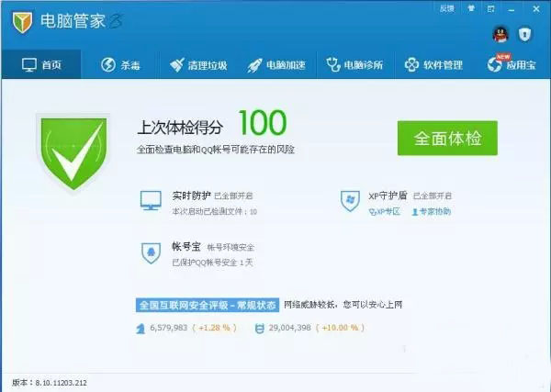
Task: Open the 清理垃圾 cleanup tab
Action: click(198, 65)
